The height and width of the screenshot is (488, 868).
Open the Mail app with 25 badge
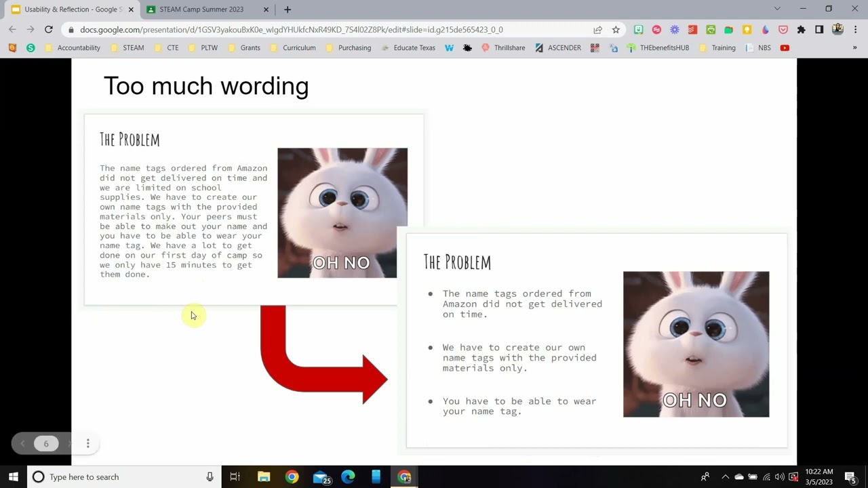pos(320,476)
